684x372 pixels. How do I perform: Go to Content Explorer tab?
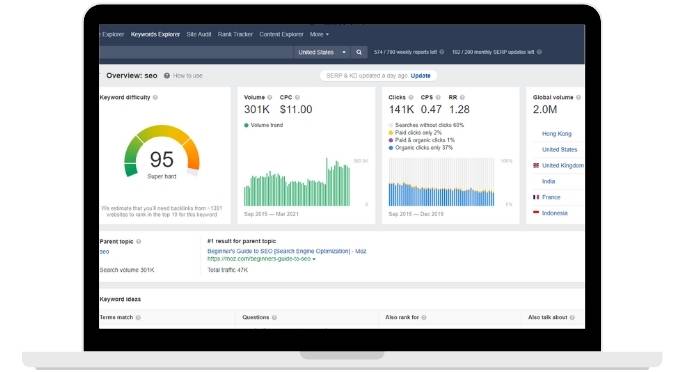[281, 34]
